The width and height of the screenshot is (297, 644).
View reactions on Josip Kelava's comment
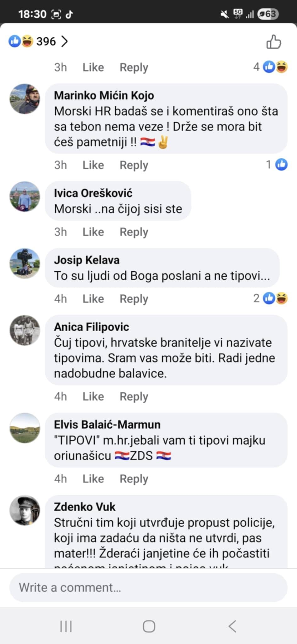tap(271, 298)
